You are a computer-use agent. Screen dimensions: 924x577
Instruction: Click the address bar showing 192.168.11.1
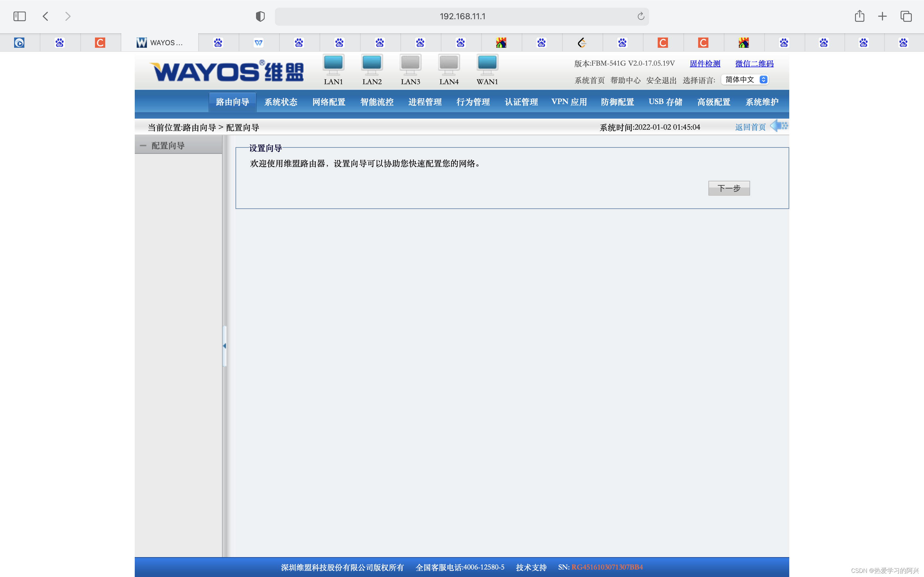462,16
